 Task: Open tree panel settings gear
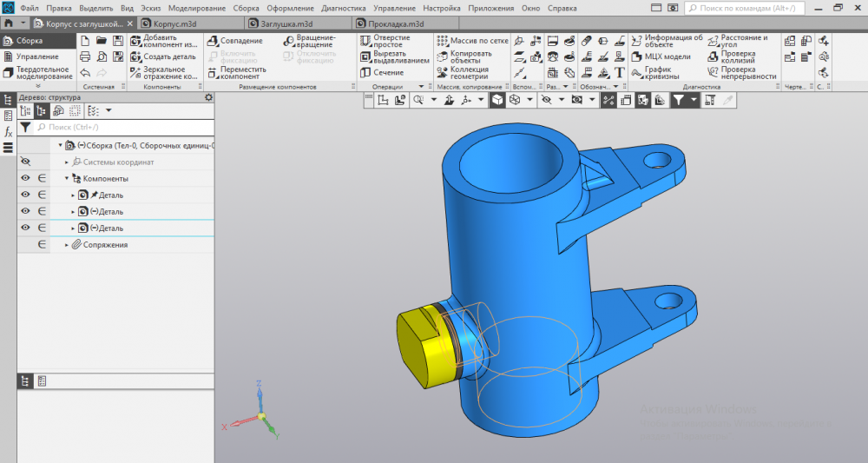208,97
